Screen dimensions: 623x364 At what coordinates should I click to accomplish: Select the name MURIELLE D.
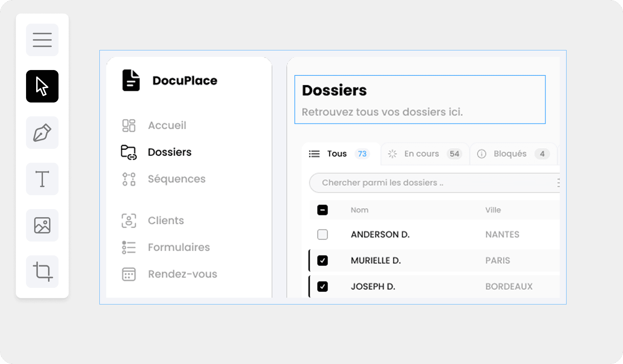(376, 260)
